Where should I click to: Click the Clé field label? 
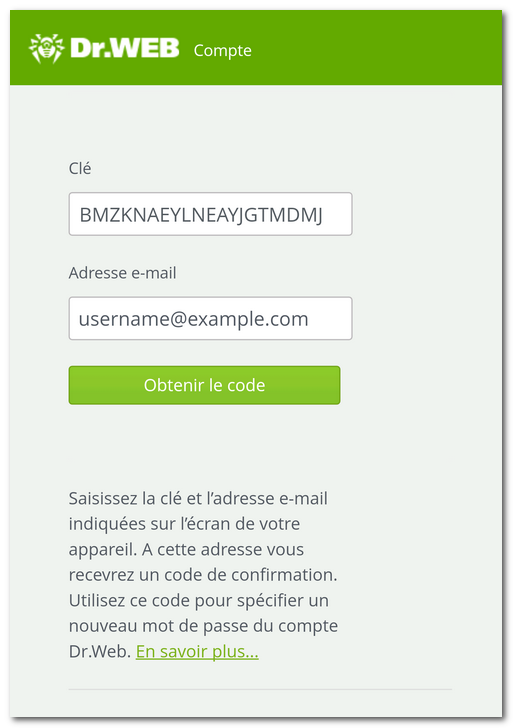point(80,168)
